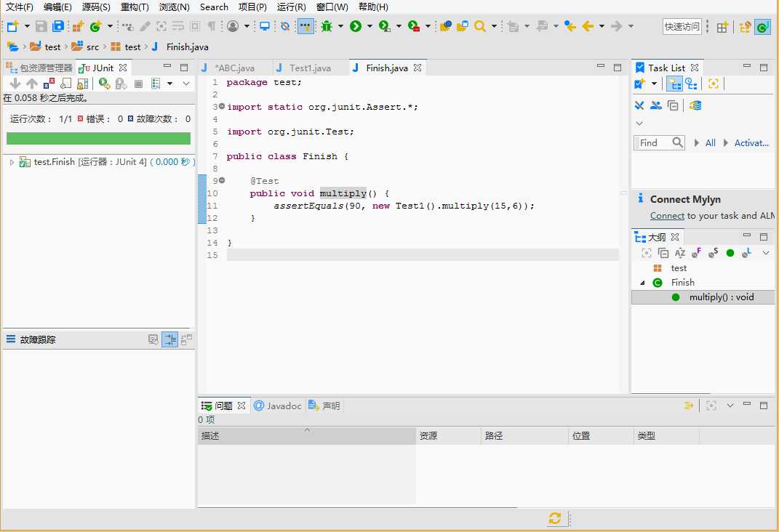This screenshot has height=532, width=779.
Task: Switch to the Test1.java editor tab
Action: coord(310,68)
